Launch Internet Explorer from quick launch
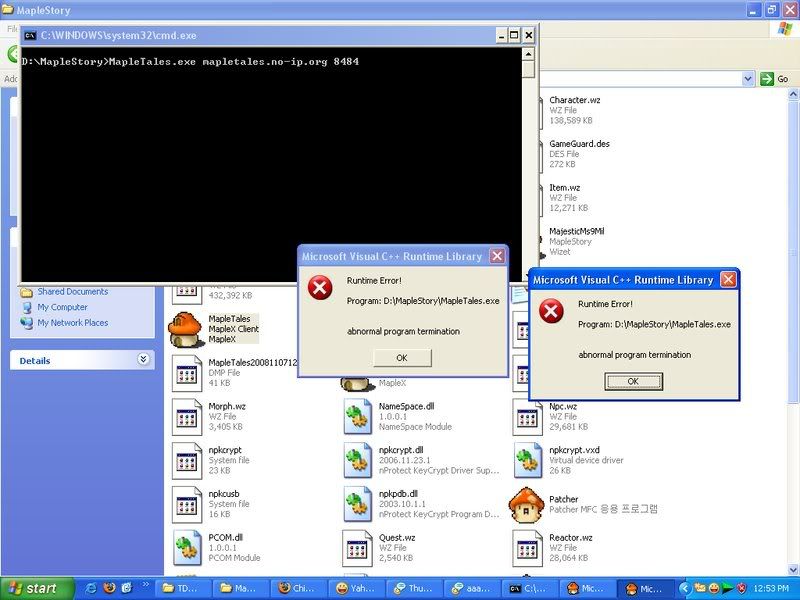 point(91,588)
